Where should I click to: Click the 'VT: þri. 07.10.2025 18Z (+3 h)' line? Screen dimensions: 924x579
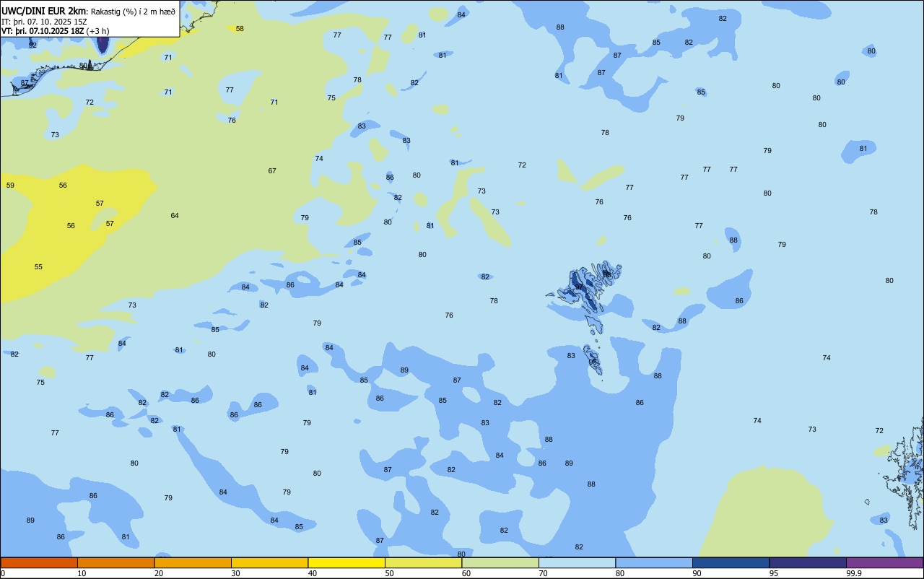[55, 31]
